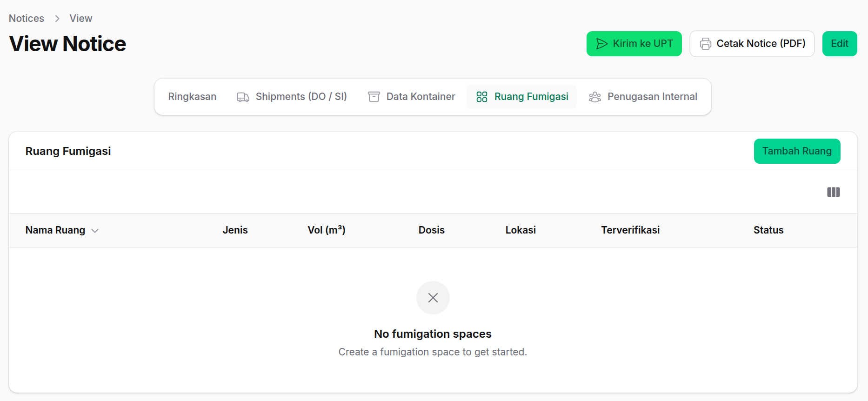The height and width of the screenshot is (401, 868).
Task: Click the paper-plane send icon
Action: 602,44
